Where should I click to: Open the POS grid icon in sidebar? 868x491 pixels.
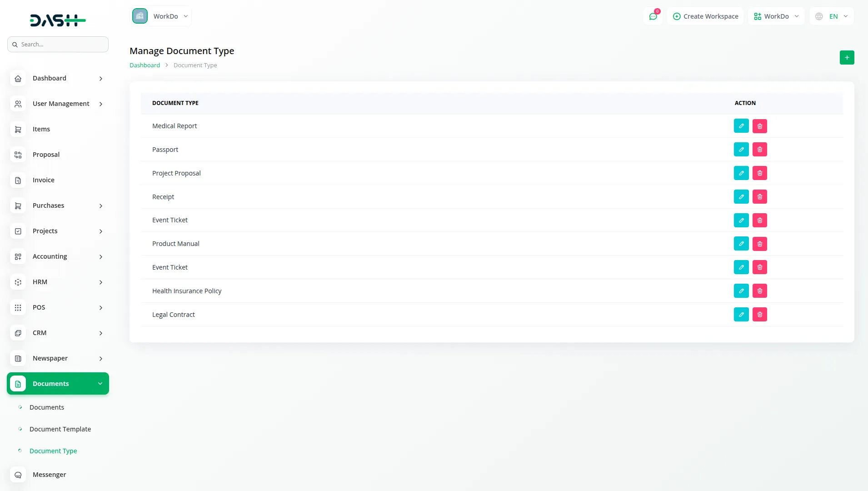(18, 307)
